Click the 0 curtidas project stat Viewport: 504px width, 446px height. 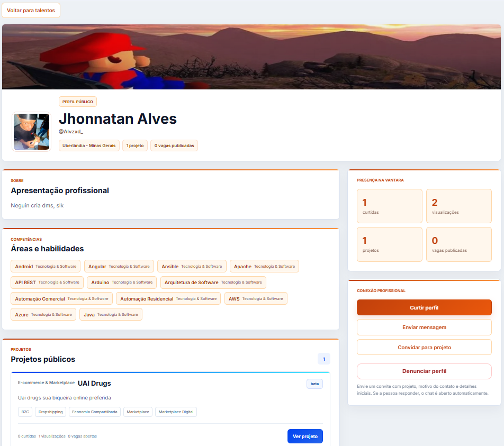[x=27, y=436]
